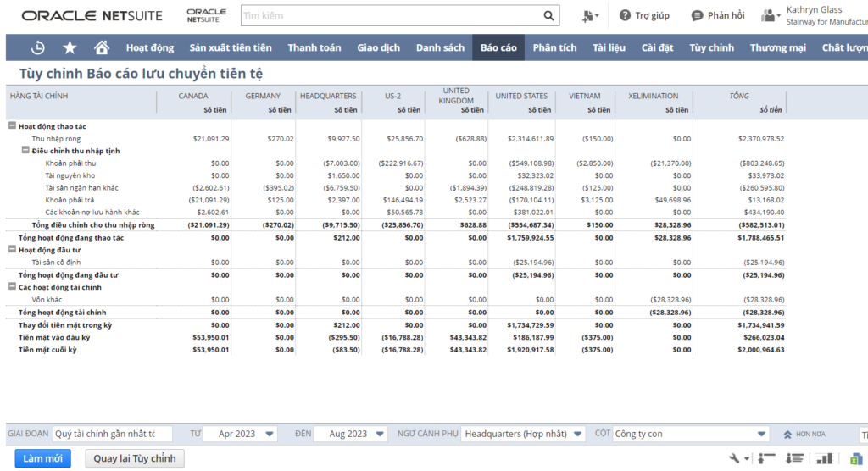Open the recent records clock icon
This screenshot has width=868, height=471.
pos(37,47)
